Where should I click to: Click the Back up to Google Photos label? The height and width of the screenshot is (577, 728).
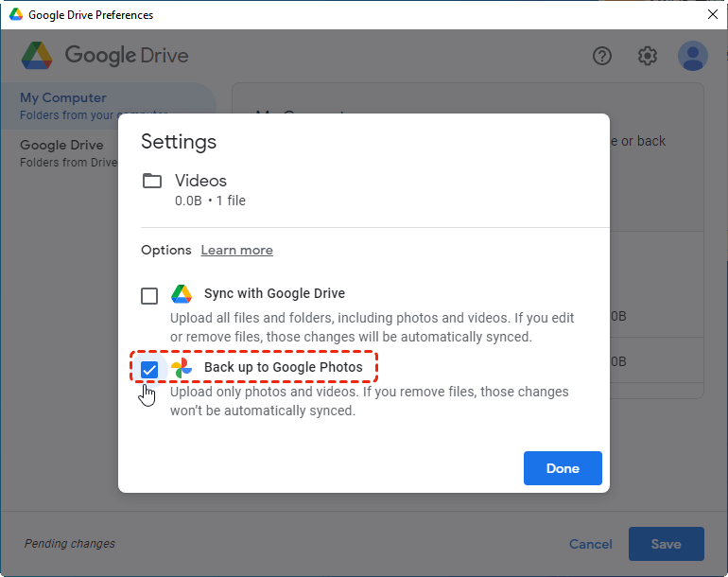283,367
